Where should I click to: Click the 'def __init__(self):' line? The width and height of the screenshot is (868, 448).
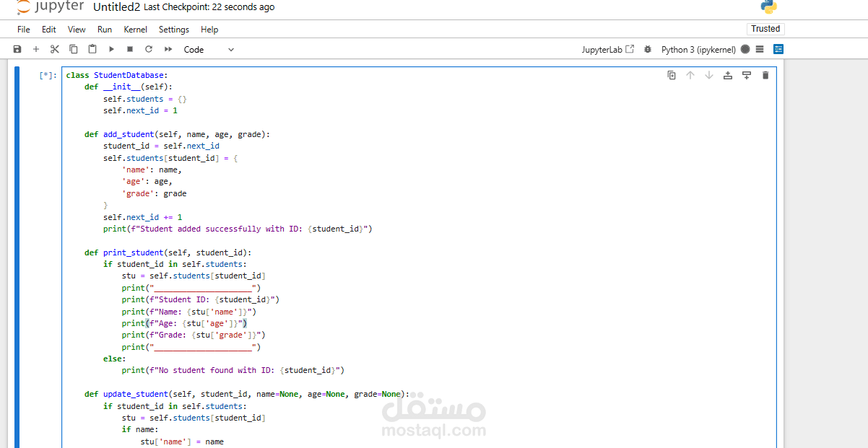pos(129,87)
